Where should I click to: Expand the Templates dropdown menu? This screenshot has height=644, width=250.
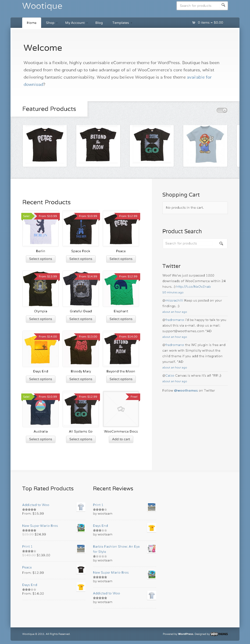pyautogui.click(x=122, y=23)
